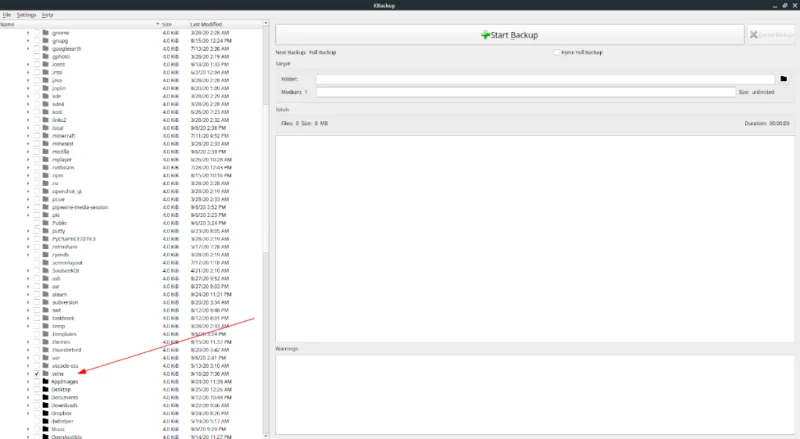The width and height of the screenshot is (800, 439).
Task: Check the .gnupg folder checkbox
Action: coord(37,41)
